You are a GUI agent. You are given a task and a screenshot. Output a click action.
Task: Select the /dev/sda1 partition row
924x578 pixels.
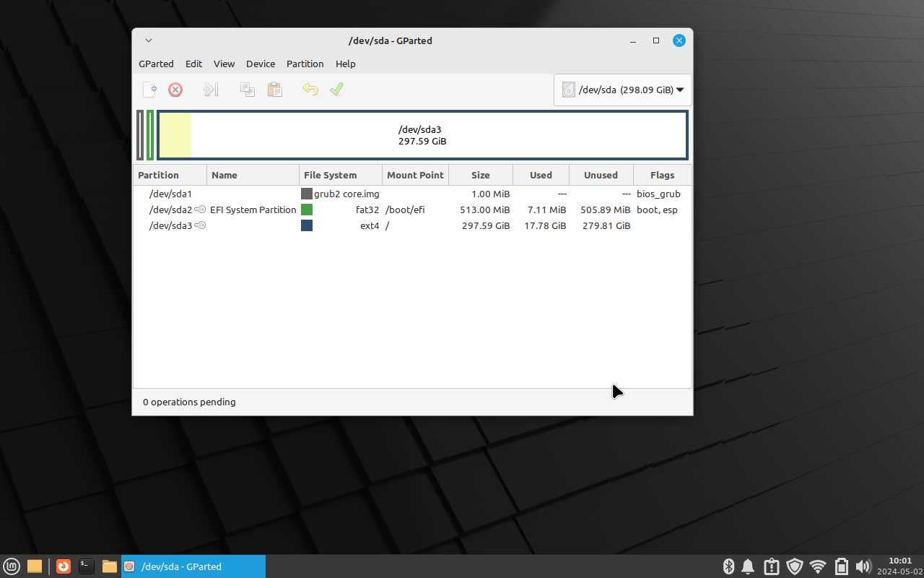pyautogui.click(x=412, y=194)
